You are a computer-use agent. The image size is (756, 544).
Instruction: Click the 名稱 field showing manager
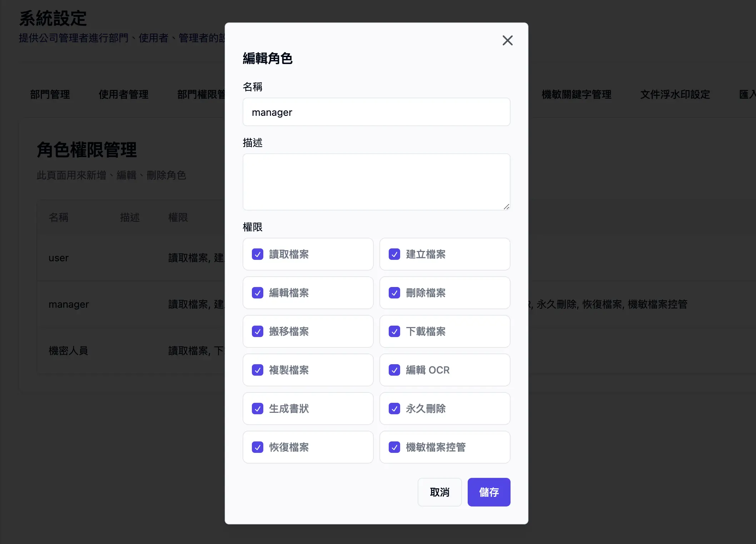tap(376, 112)
